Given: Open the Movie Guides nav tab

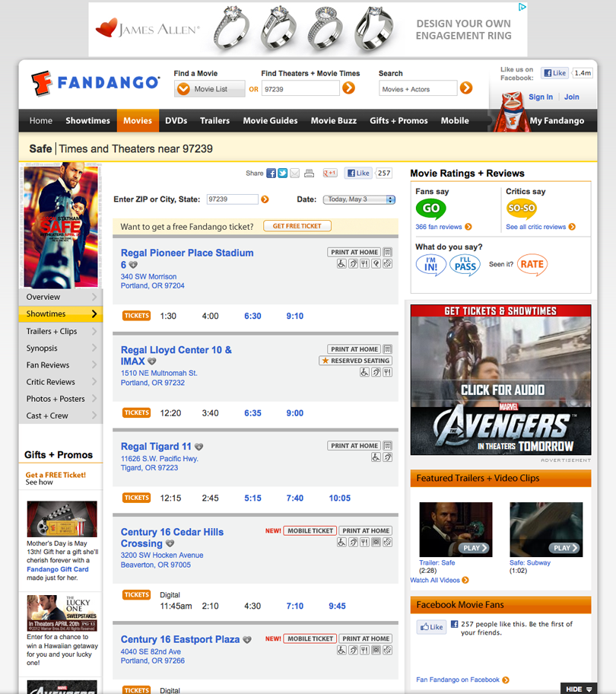Looking at the screenshot, I should point(270,120).
